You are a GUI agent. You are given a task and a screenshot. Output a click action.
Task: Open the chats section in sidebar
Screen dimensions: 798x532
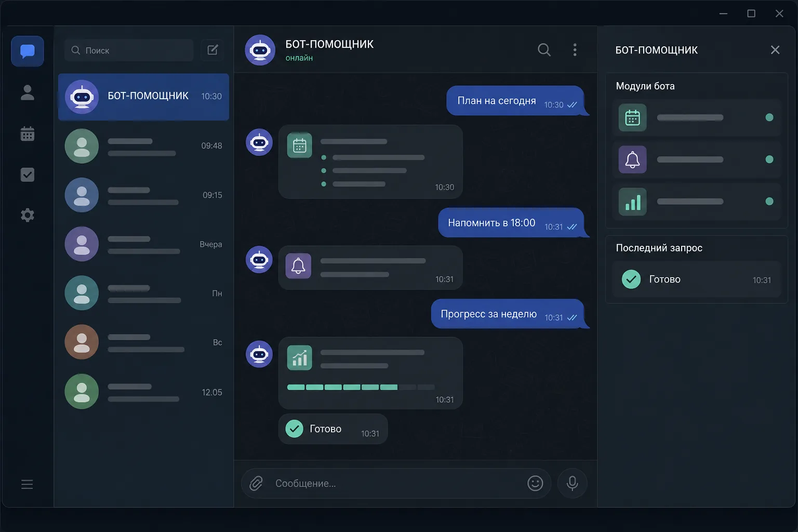coord(28,51)
